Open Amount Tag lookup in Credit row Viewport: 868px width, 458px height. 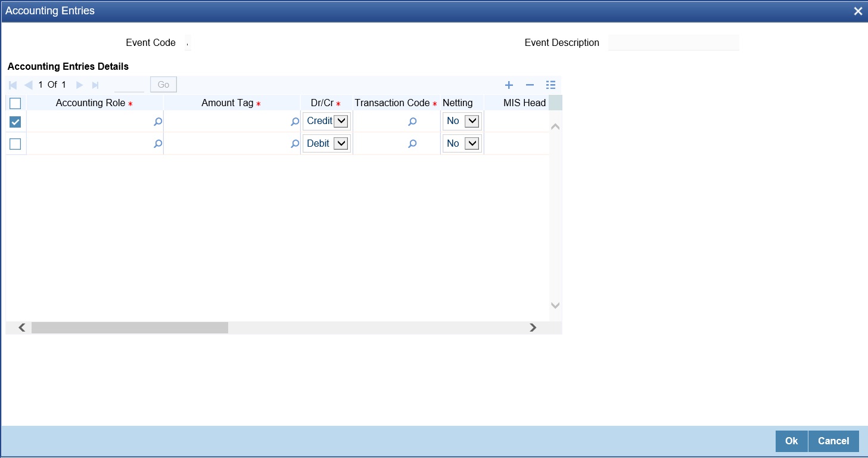(x=295, y=122)
